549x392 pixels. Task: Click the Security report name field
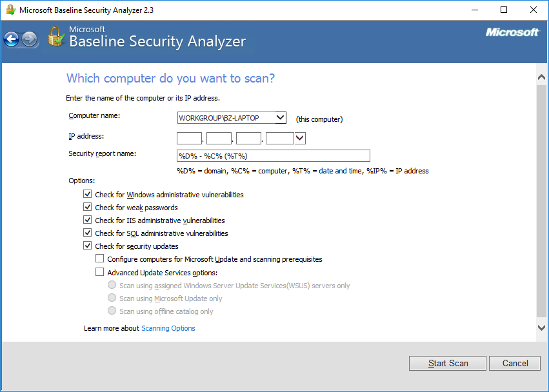point(274,155)
